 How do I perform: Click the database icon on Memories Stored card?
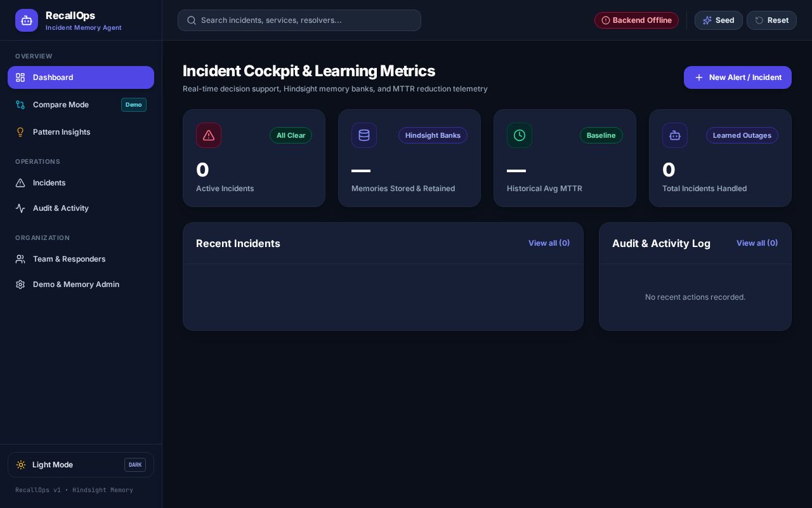pyautogui.click(x=364, y=135)
